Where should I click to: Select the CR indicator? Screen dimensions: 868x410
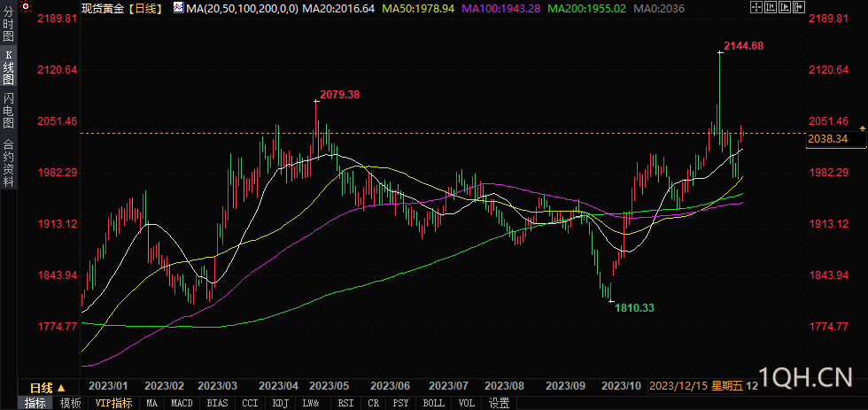[x=374, y=404]
